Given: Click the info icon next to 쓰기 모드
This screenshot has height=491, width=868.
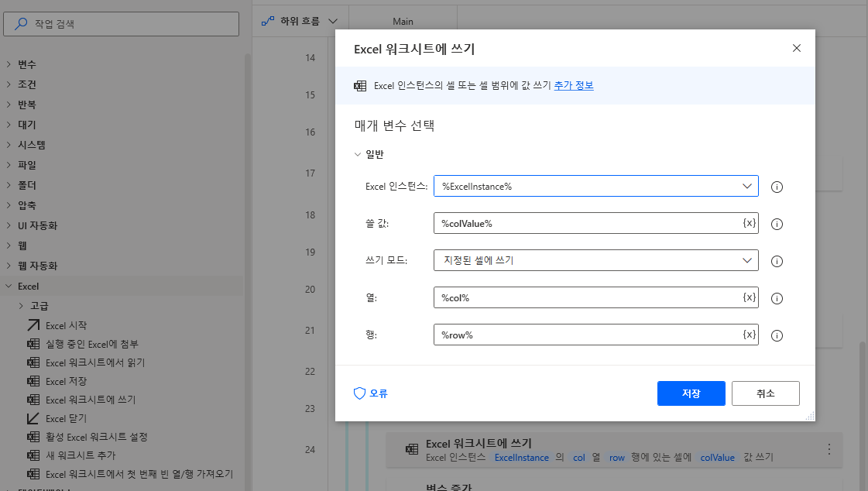Looking at the screenshot, I should point(777,261).
